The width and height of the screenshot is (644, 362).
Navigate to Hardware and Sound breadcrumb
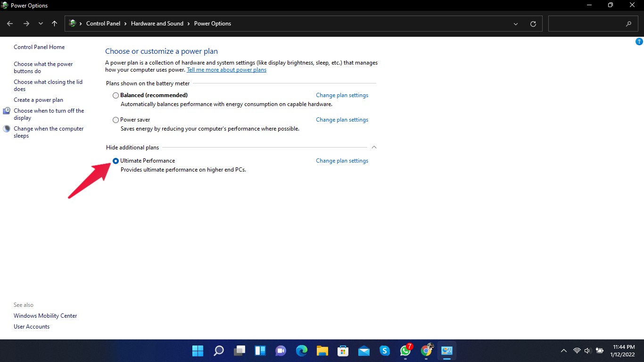click(157, 24)
